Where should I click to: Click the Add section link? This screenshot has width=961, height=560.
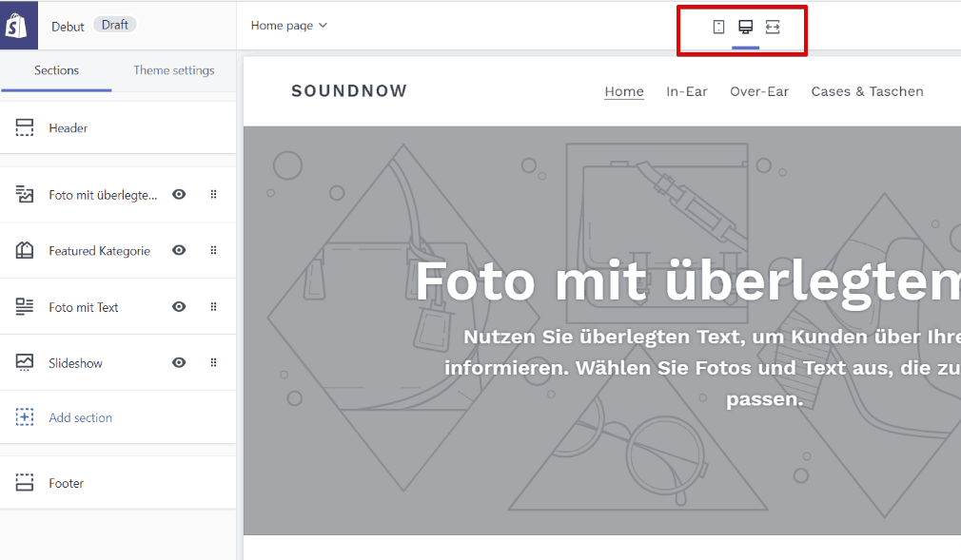pos(80,417)
